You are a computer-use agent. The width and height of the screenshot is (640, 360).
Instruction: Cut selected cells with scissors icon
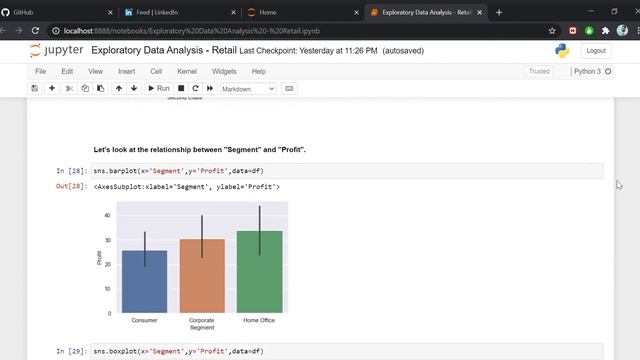[x=69, y=89]
